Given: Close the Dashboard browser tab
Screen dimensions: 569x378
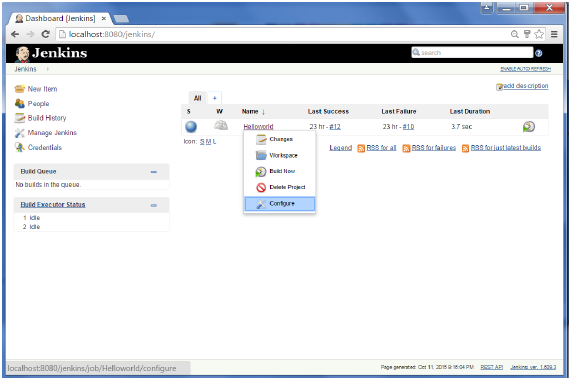Looking at the screenshot, I should [x=104, y=18].
